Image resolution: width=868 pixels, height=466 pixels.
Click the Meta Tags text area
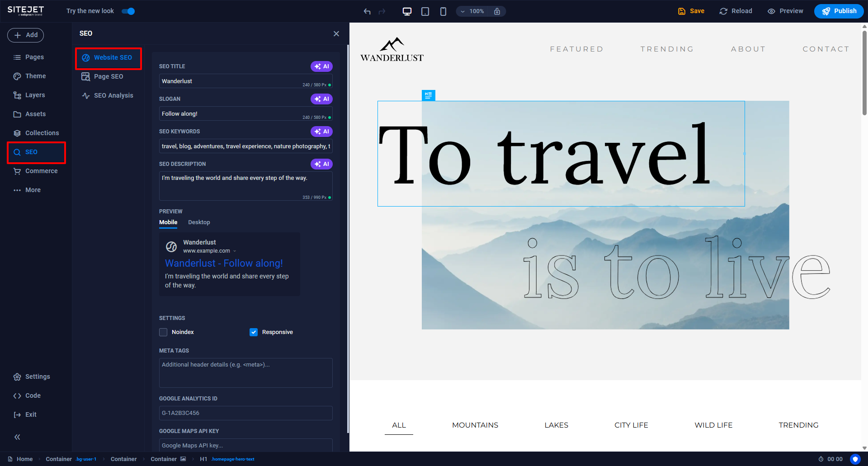246,373
